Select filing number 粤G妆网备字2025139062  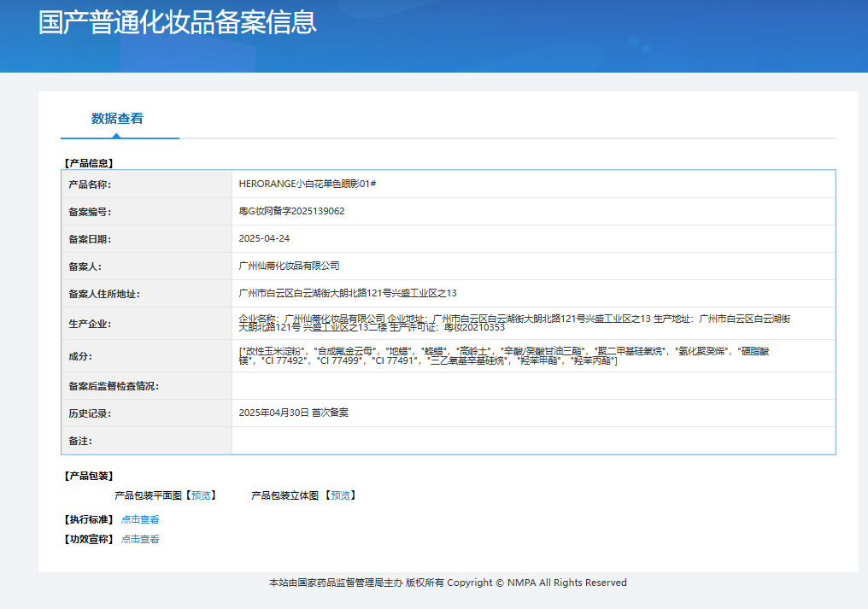(291, 211)
